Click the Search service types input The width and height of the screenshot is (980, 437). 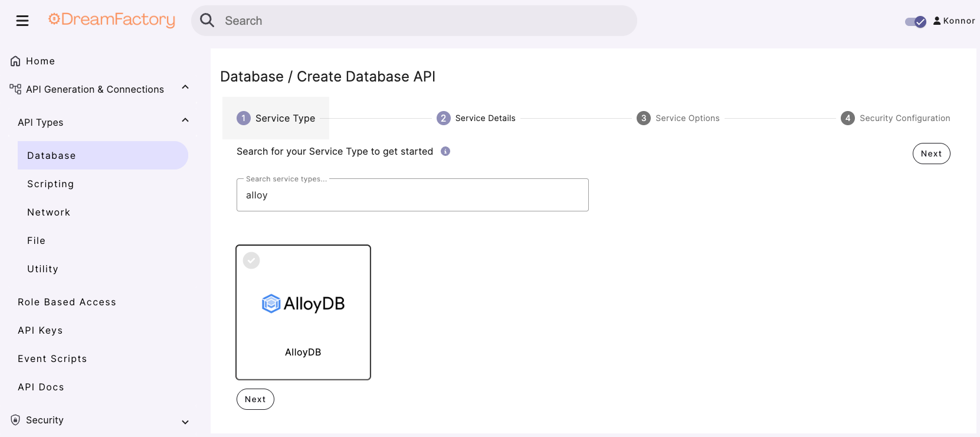[x=412, y=195]
